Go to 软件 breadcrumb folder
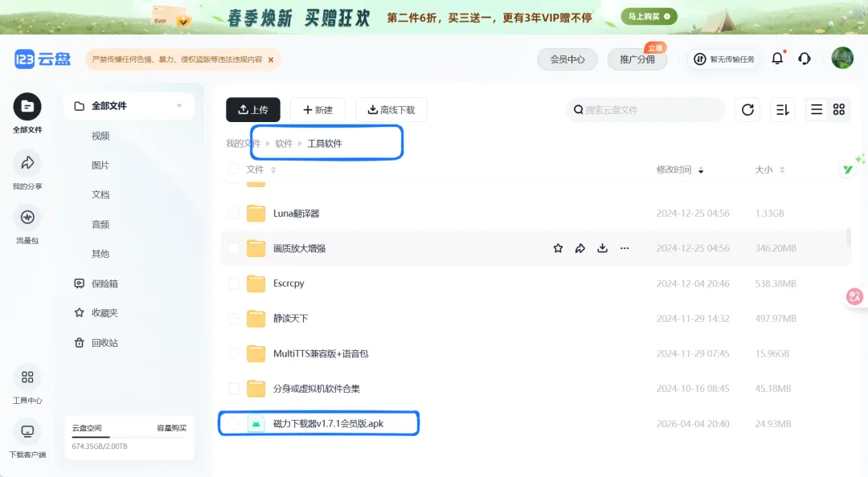This screenshot has height=477, width=868. click(x=284, y=143)
